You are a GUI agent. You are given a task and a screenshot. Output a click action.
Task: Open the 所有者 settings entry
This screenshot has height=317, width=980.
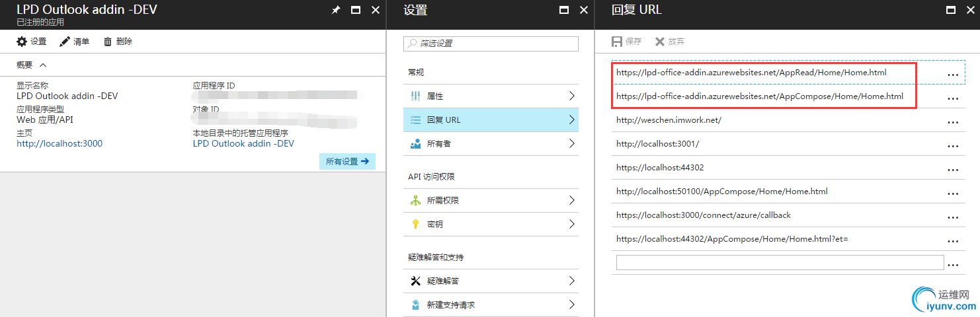point(491,143)
